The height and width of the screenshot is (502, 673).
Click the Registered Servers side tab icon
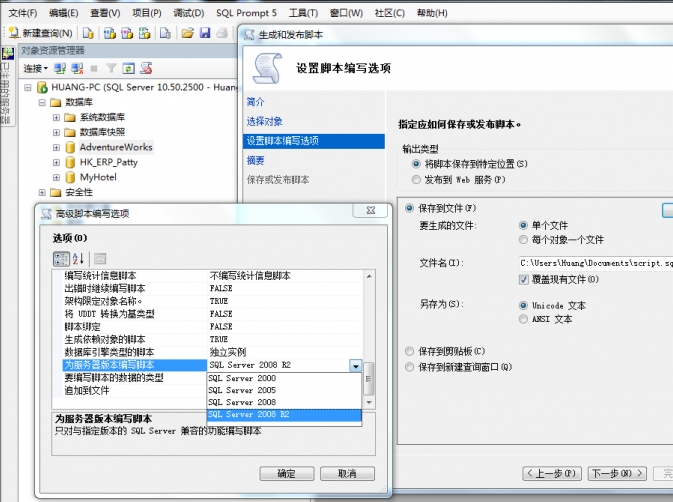[8, 54]
